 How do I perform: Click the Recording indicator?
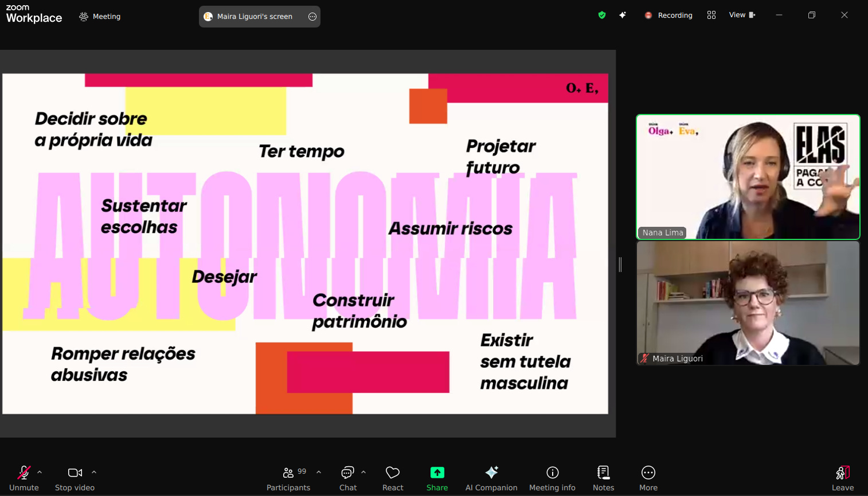668,15
